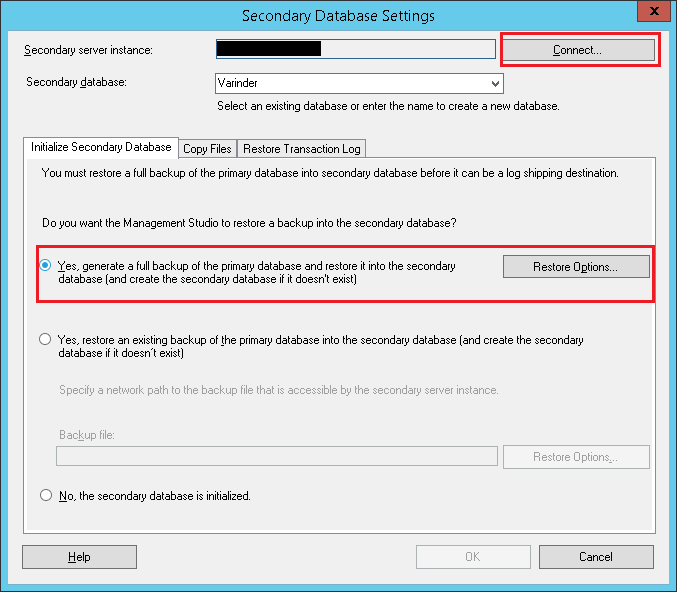Open the Restore Transaction Log tab

(x=301, y=148)
